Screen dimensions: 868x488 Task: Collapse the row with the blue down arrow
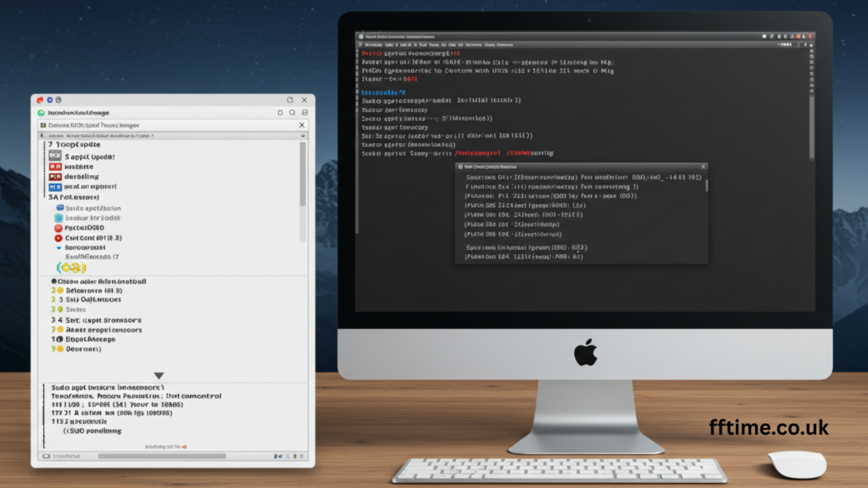(x=58, y=248)
